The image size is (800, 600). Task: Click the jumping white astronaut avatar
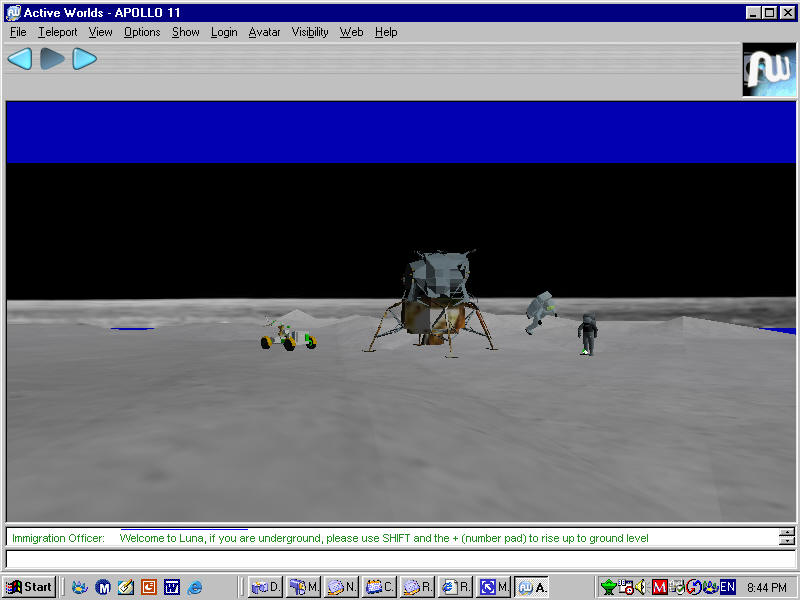coord(540,312)
